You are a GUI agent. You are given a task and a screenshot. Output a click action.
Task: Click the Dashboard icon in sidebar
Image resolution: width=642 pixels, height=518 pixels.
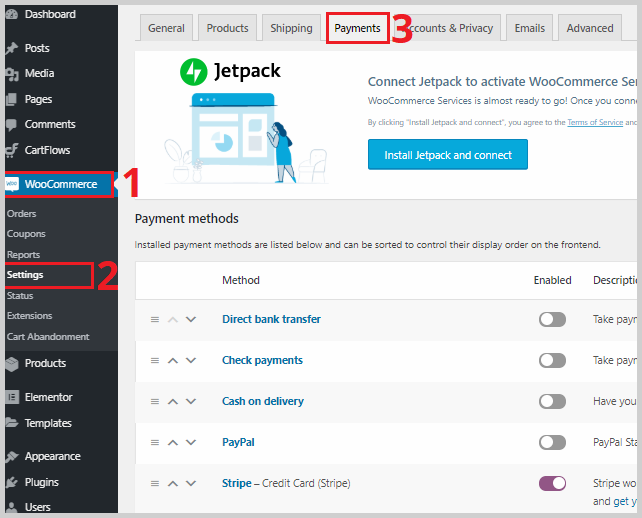click(x=12, y=14)
